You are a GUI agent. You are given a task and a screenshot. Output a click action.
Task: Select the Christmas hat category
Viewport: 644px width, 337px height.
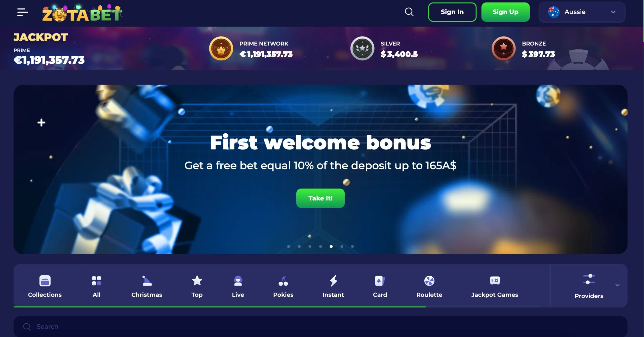147,281
